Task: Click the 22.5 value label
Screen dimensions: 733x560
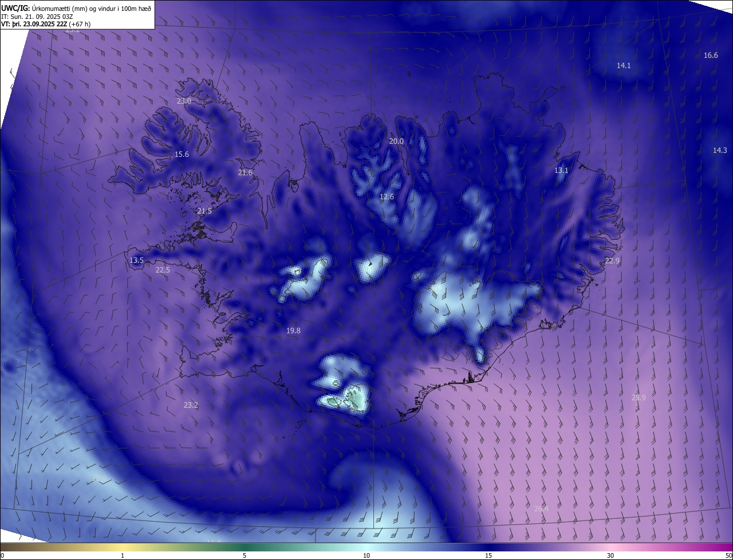Action: point(163,270)
